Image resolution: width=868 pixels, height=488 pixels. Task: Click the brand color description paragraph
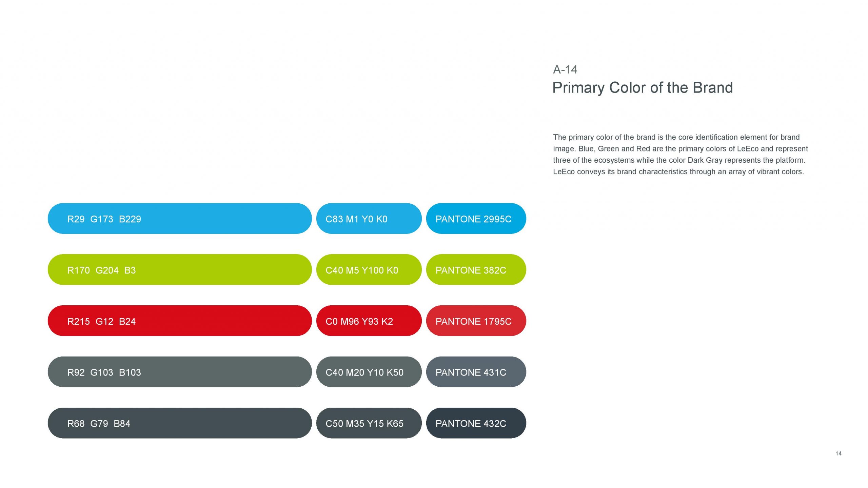pos(680,155)
